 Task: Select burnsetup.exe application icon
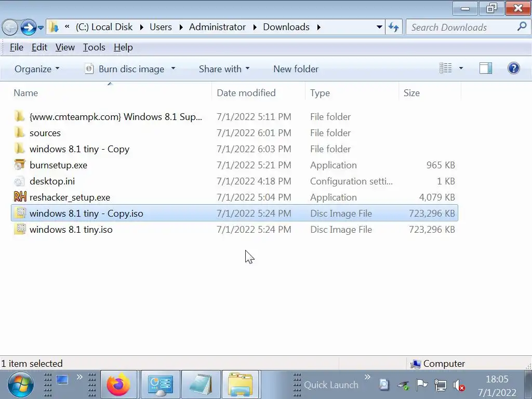[20, 165]
